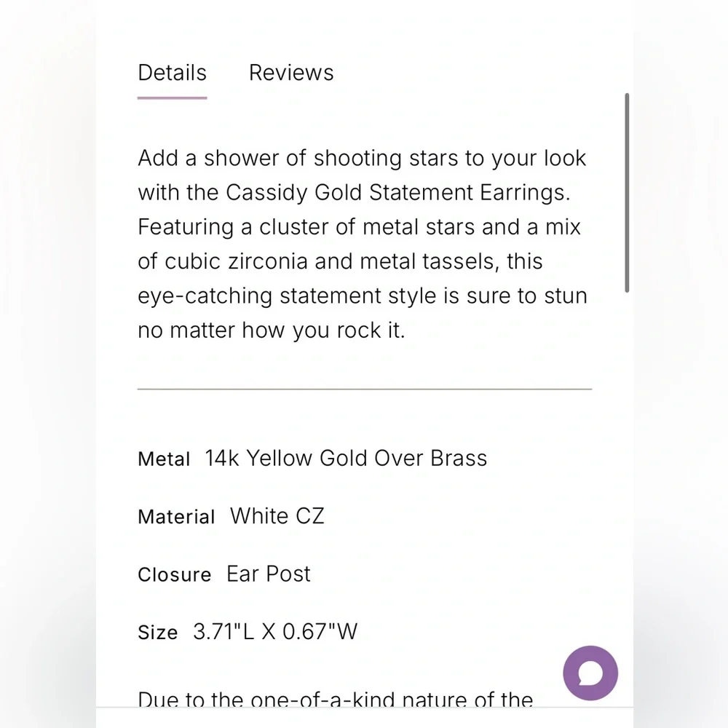The width and height of the screenshot is (728, 728).
Task: Click the "Due to the one-of-a-kind nature" text
Action: pos(335,700)
